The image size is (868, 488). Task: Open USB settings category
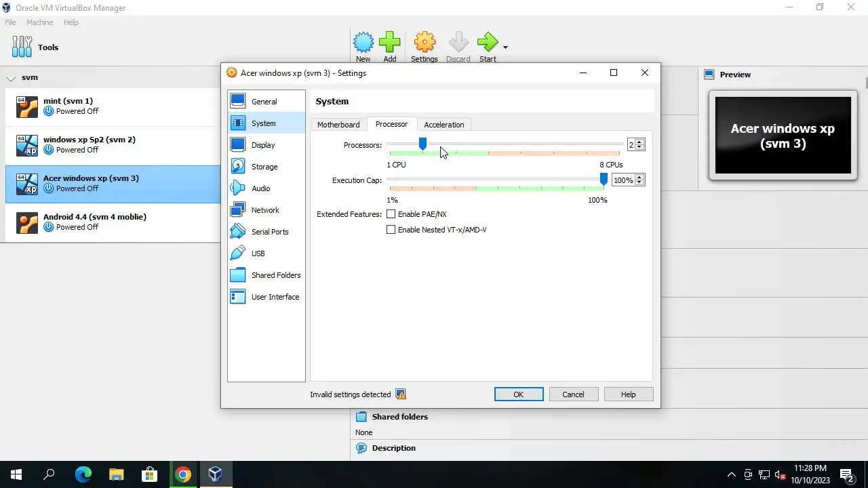click(x=266, y=253)
